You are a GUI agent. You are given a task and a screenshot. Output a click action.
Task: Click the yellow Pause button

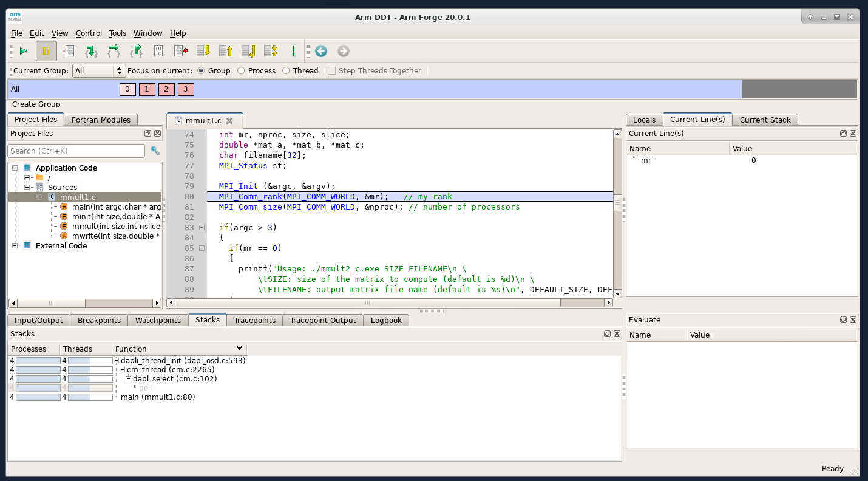tap(46, 51)
